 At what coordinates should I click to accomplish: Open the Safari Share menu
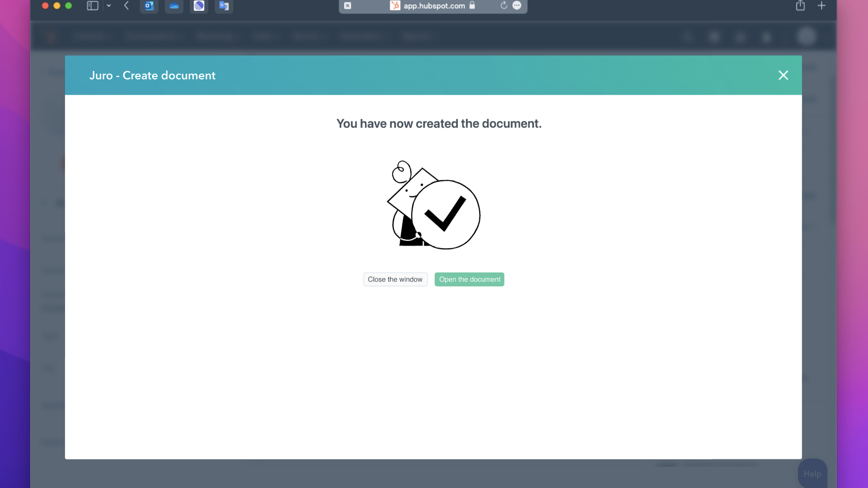[x=800, y=6]
